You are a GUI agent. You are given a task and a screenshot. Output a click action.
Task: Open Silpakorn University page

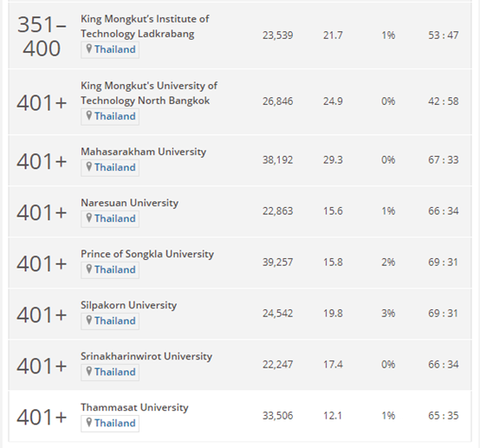pos(128,305)
